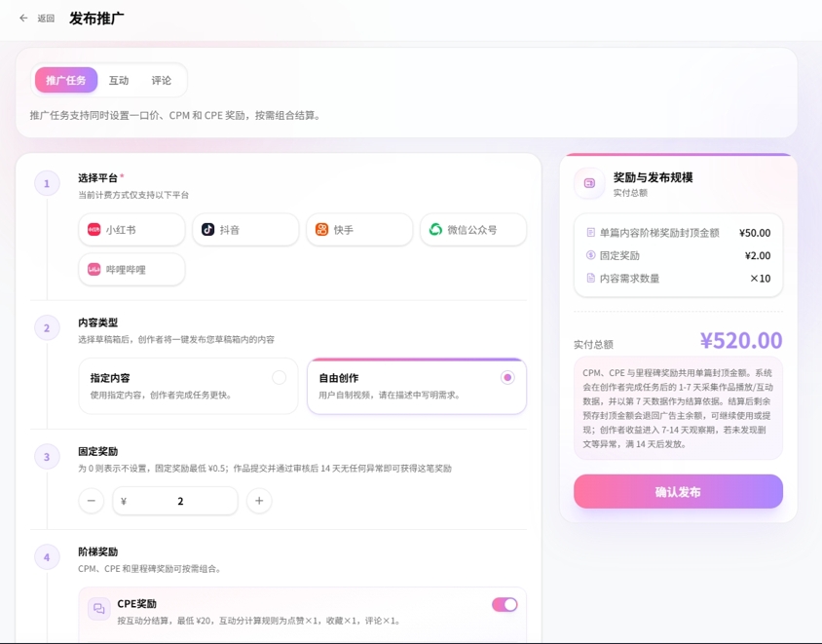Image resolution: width=822 pixels, height=644 pixels.
Task: Click the ×10 content quantity value
Action: 760,279
